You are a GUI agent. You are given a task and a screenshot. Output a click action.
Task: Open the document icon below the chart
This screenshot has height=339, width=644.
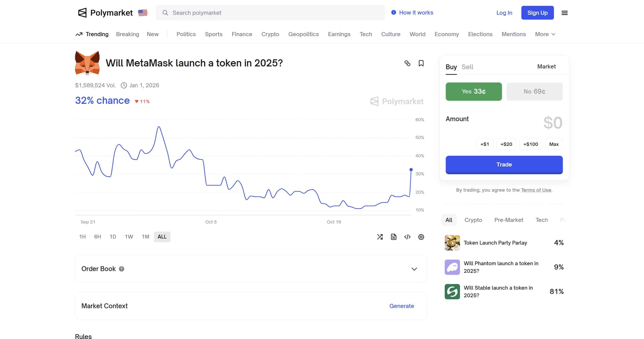pos(394,237)
